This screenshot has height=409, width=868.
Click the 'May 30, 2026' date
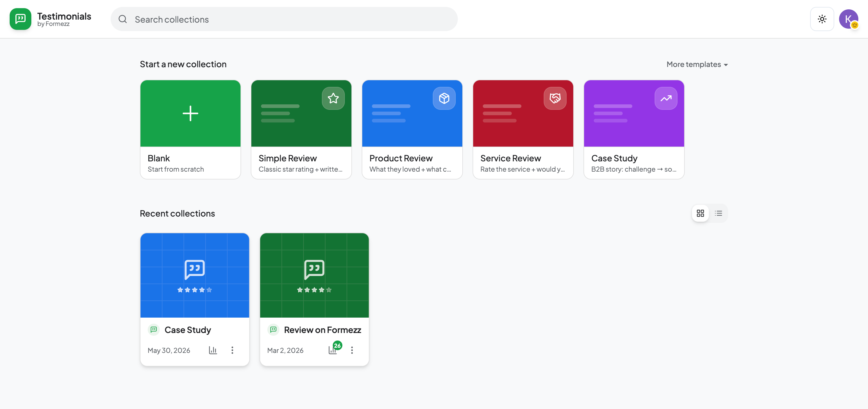[169, 350]
